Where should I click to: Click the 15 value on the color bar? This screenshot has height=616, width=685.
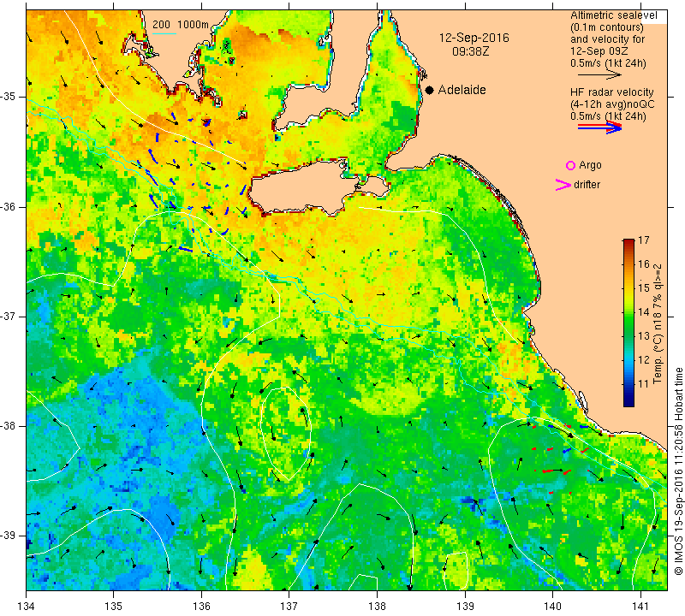(644, 288)
